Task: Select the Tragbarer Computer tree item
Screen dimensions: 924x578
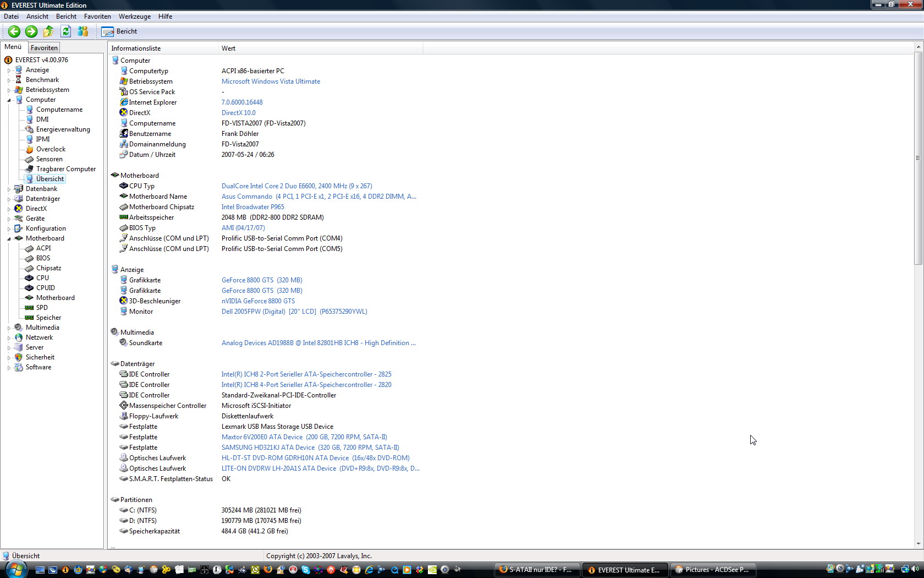Action: coord(66,169)
